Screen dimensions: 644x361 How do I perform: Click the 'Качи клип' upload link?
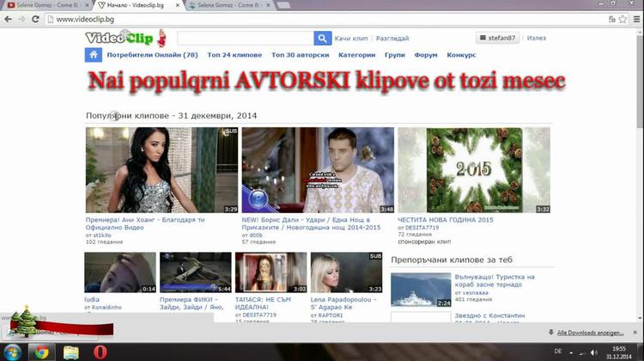click(x=351, y=39)
